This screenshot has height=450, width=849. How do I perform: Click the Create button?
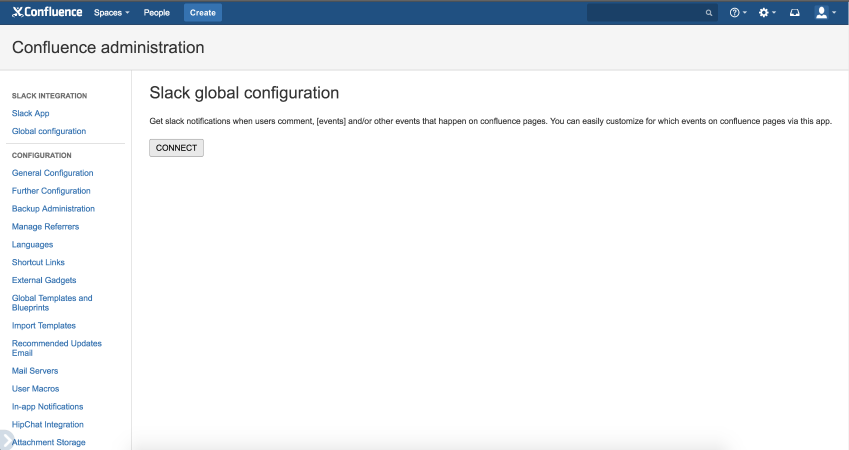[x=203, y=12]
